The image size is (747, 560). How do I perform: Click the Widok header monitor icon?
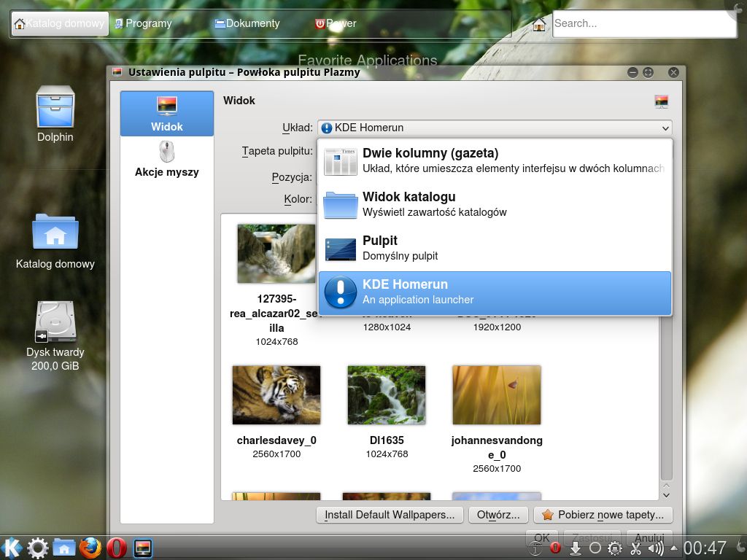(661, 101)
